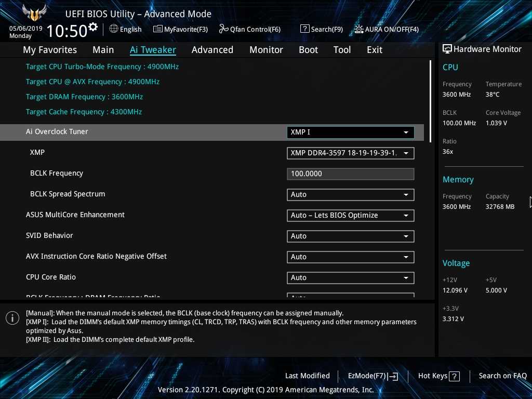Open the BCLK Spread Spectrum dropdown

click(406, 195)
